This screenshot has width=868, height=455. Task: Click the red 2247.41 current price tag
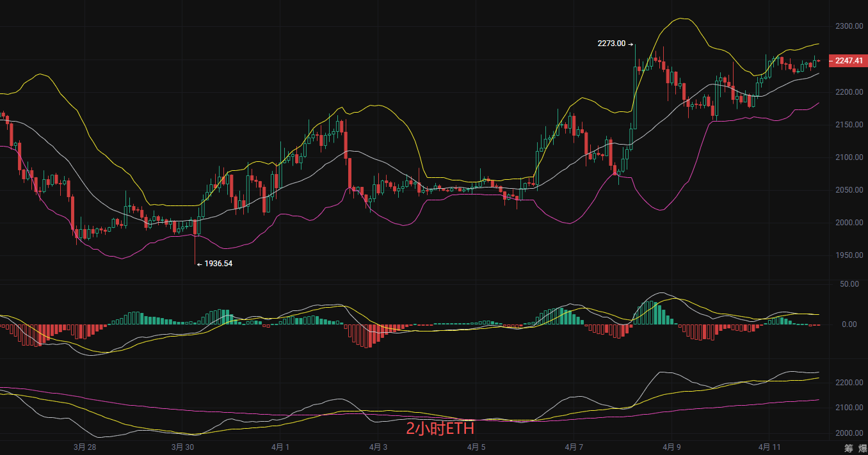[849, 61]
